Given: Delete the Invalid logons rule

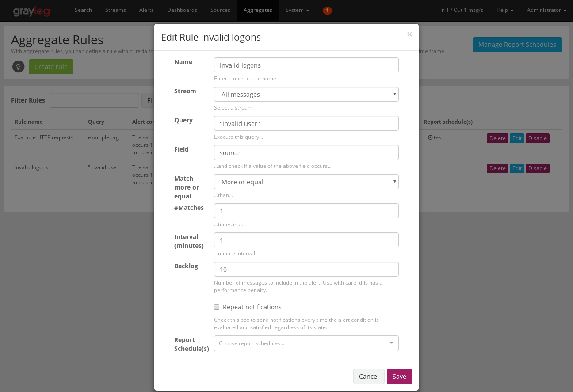Looking at the screenshot, I should 497,168.
